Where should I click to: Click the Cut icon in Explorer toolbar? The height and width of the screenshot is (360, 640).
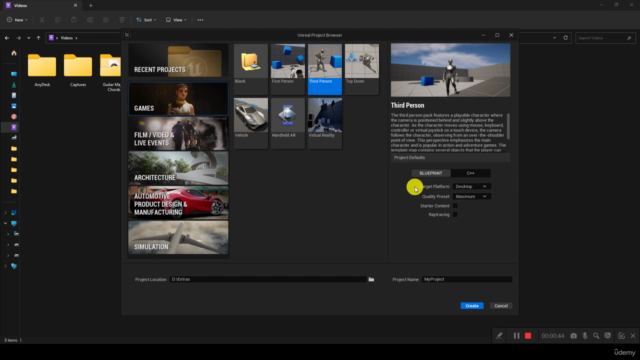[x=42, y=20]
